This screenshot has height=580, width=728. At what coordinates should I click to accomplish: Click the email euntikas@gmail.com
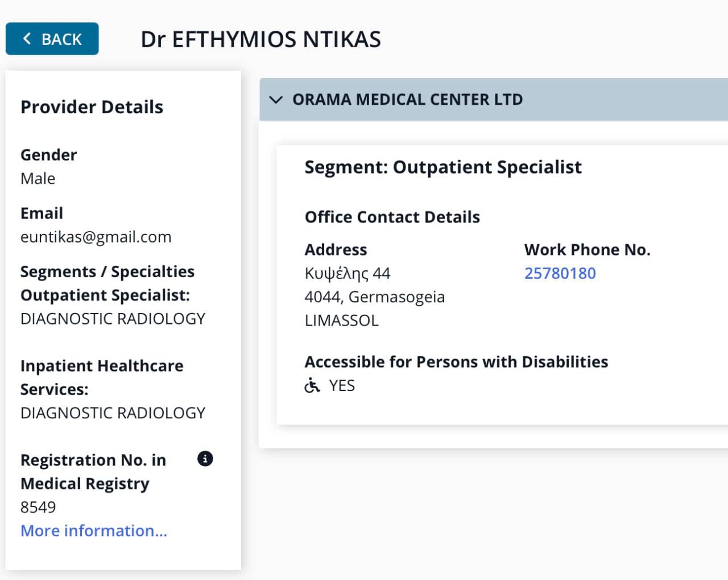click(96, 237)
